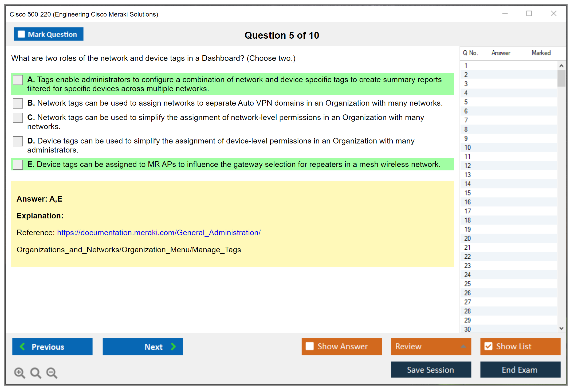Tick the checkbox for option C
Viewport: 574px width, 392px height.
coord(18,118)
